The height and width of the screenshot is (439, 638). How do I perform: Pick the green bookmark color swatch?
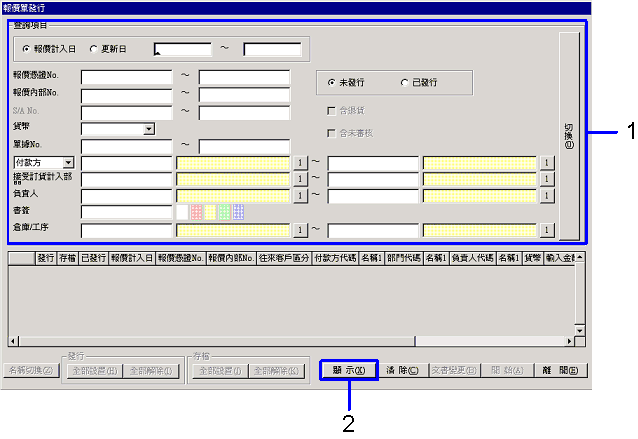(x=224, y=212)
